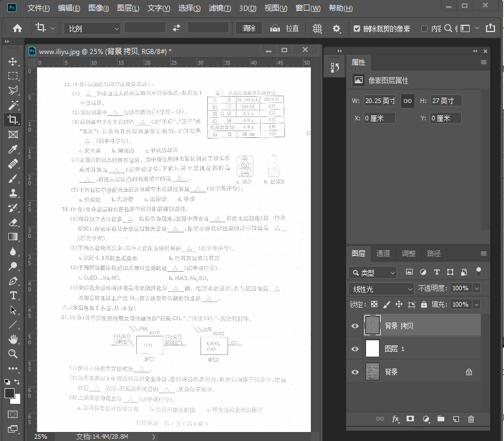Open crop tool preset picker arrow
Screen dimensions: 504x441
pos(53,29)
